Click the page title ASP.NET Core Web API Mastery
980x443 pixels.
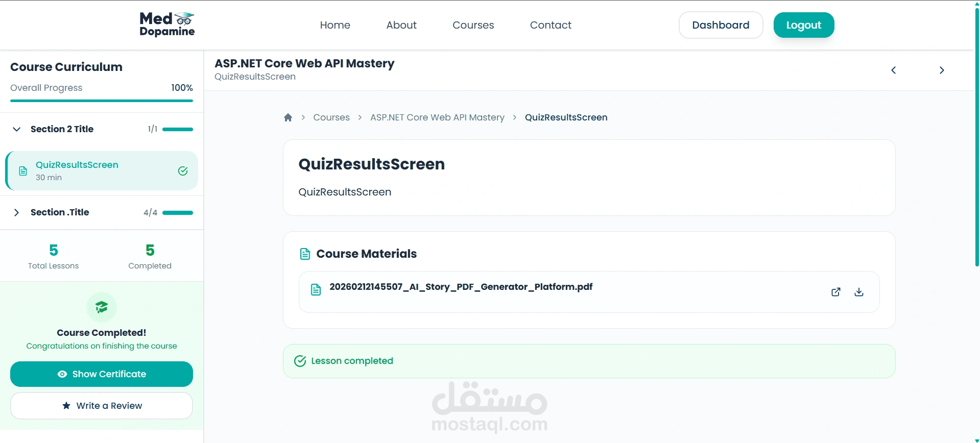304,63
